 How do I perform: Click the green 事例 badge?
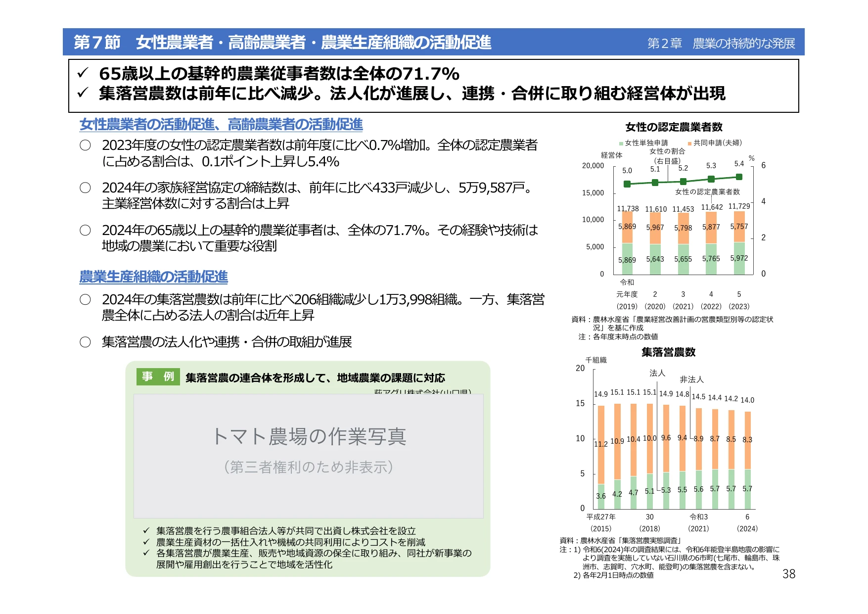coord(158,377)
